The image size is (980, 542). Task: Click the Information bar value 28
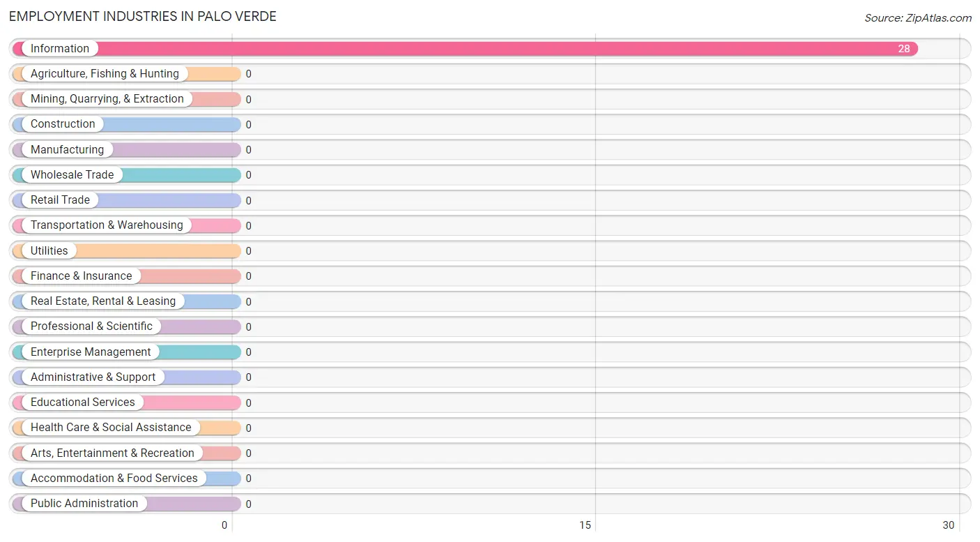tap(903, 49)
